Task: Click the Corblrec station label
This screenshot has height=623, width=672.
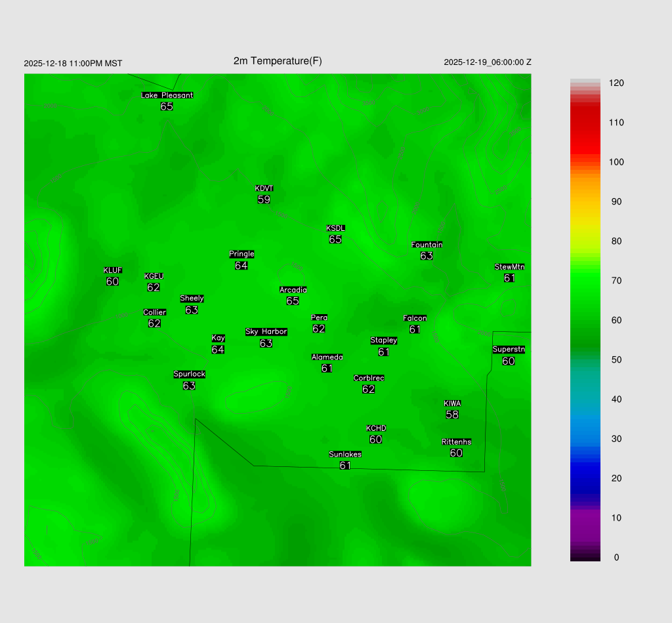Action: click(x=369, y=378)
